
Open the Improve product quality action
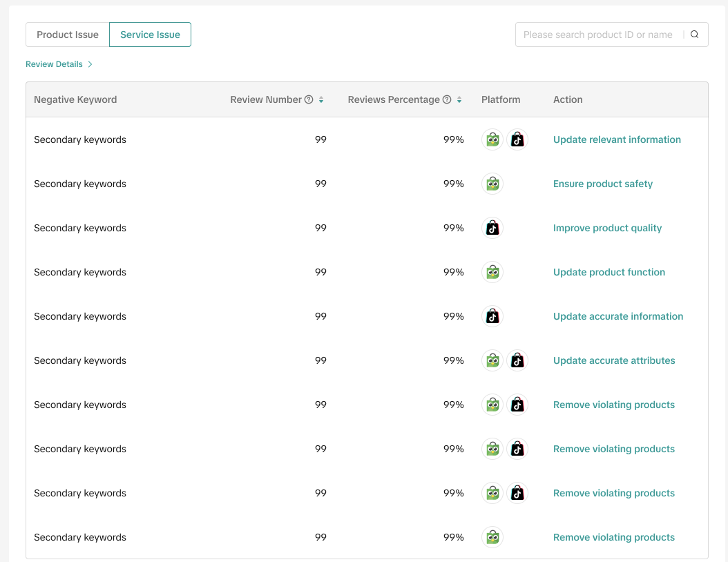pyautogui.click(x=607, y=228)
